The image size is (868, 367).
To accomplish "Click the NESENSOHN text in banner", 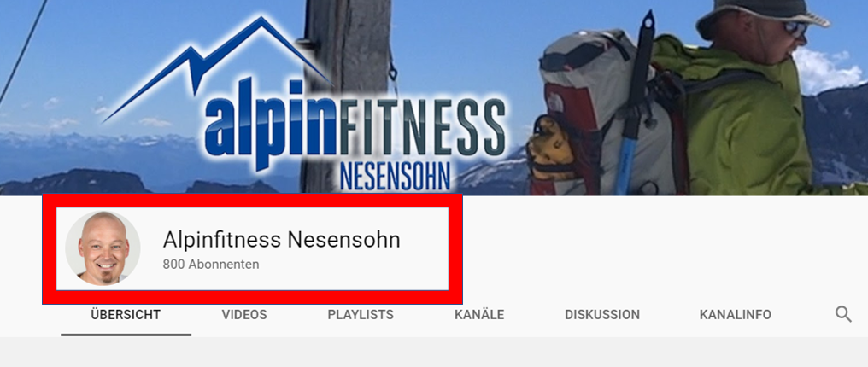I will point(396,177).
